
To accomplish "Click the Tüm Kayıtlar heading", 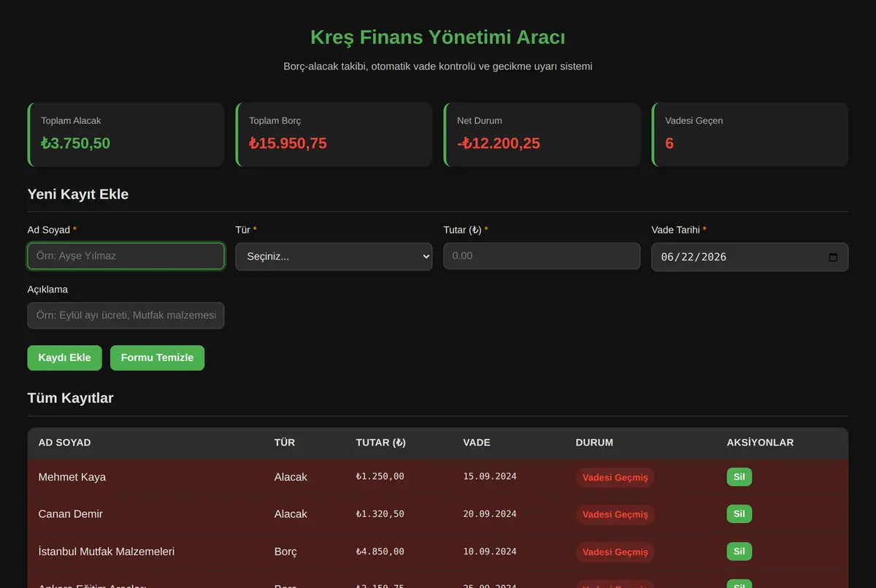I will pos(70,398).
